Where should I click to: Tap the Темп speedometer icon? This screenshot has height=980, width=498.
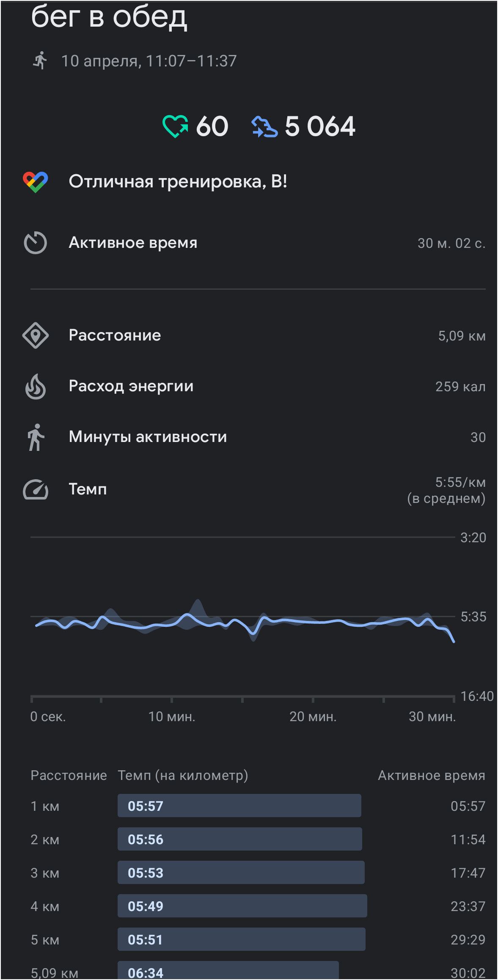tap(36, 489)
